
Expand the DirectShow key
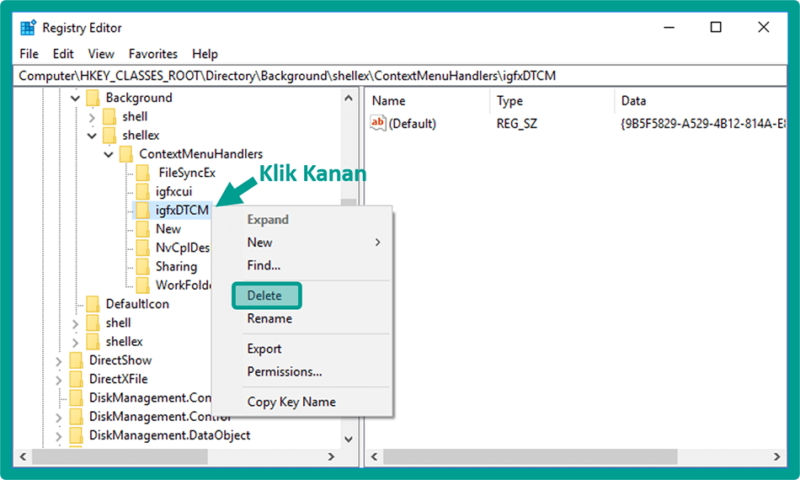pos(59,361)
